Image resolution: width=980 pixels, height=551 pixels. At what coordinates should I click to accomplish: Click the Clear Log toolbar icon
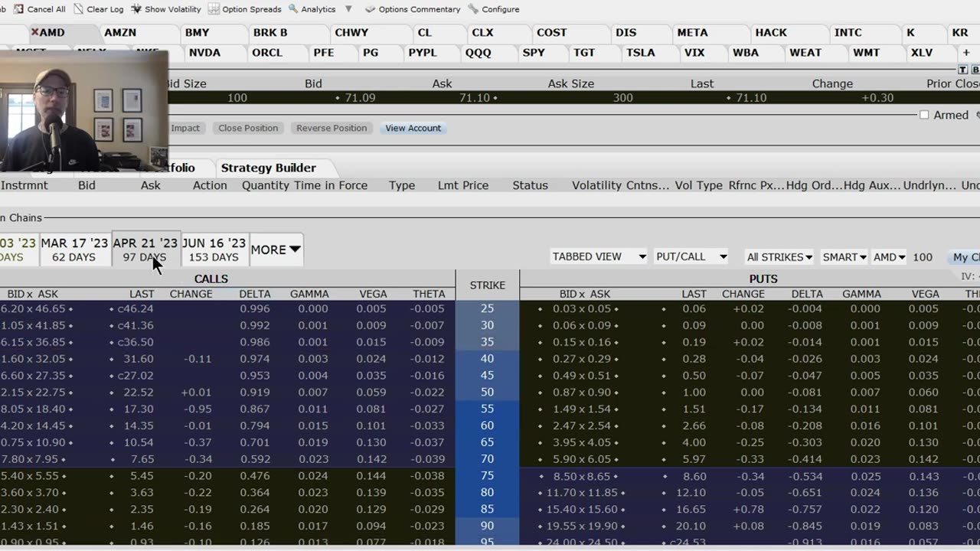(x=79, y=9)
